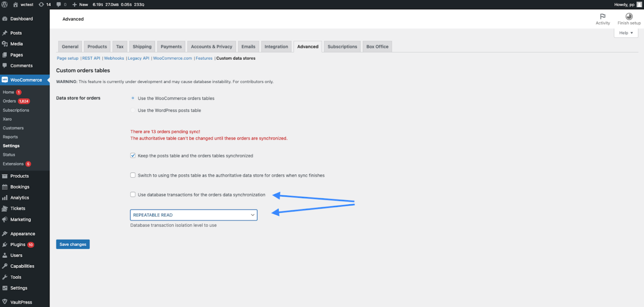Click the Appearance brush icon
644x307 pixels.
pos(5,234)
